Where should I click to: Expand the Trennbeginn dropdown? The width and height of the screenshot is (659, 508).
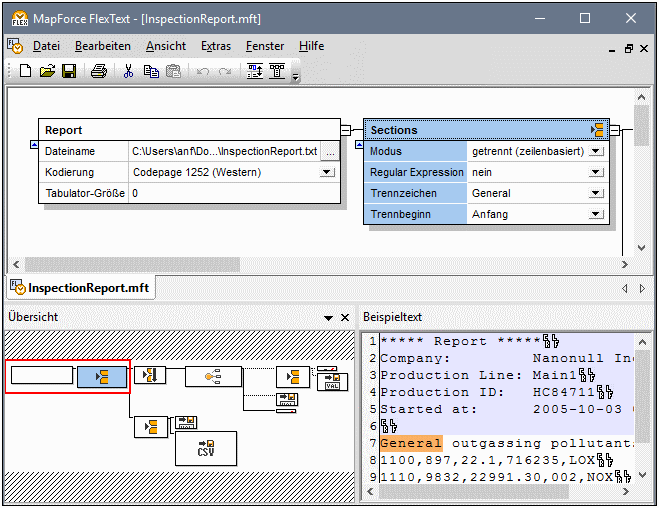pos(595,214)
